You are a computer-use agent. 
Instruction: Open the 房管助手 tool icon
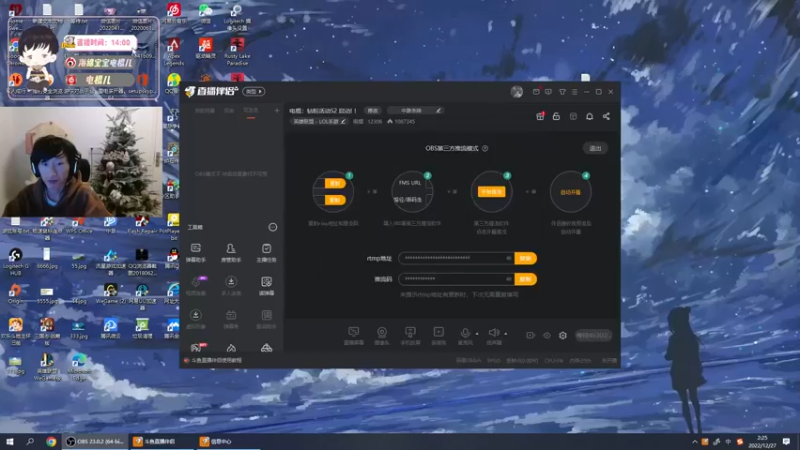231,253
